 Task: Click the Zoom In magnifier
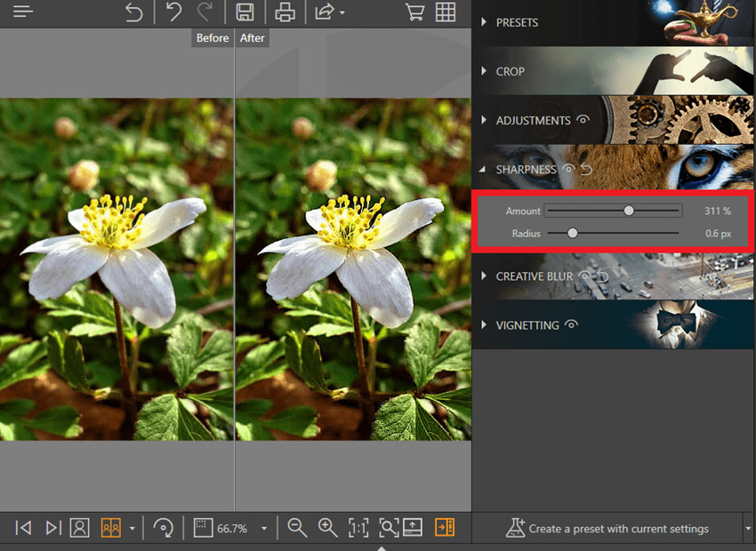pyautogui.click(x=327, y=528)
